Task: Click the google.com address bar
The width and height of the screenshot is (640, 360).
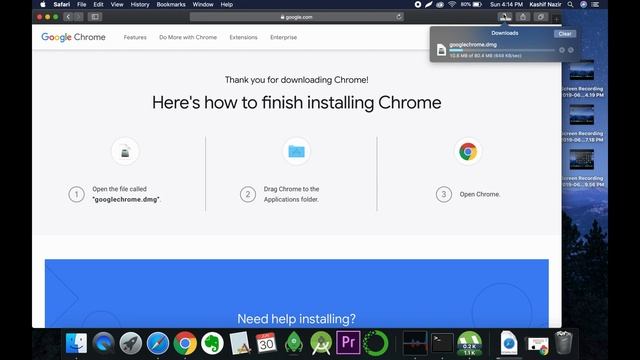Action: pos(297,17)
